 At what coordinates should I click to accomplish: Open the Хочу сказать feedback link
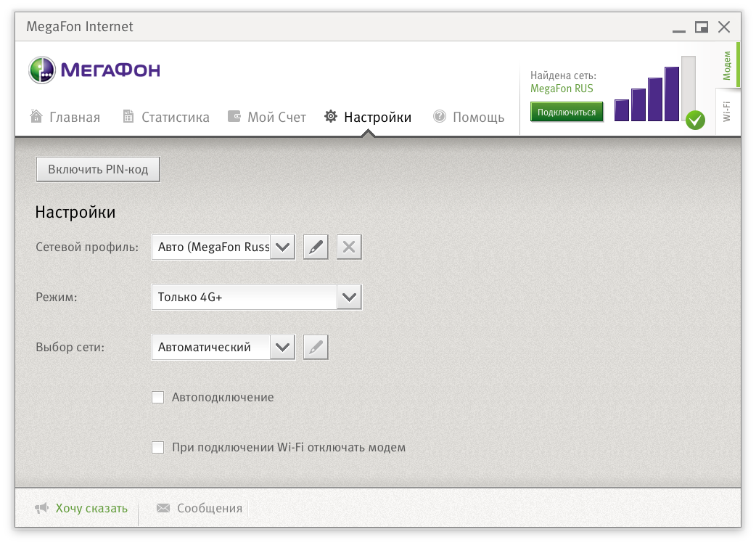81,508
